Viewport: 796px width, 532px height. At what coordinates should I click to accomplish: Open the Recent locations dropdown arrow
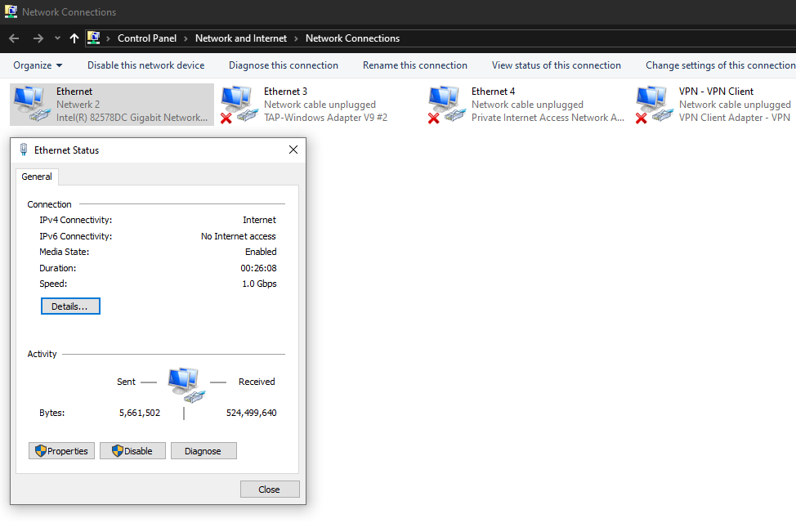point(57,38)
